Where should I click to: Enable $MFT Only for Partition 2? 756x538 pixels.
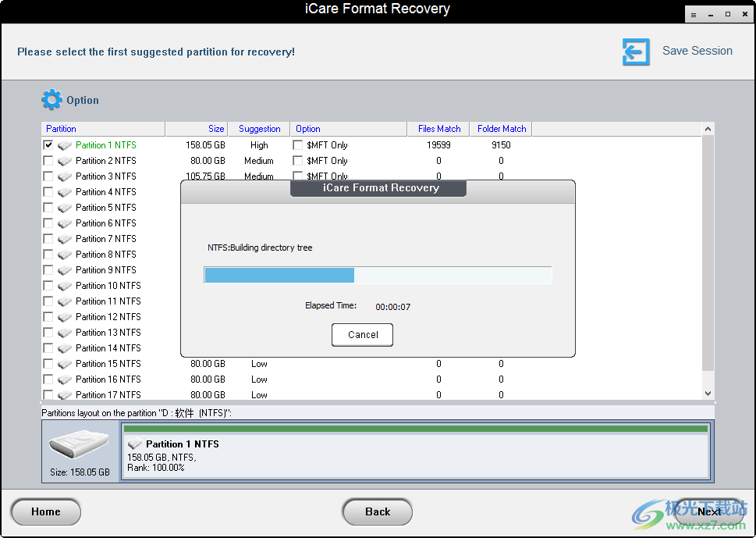[x=298, y=160]
